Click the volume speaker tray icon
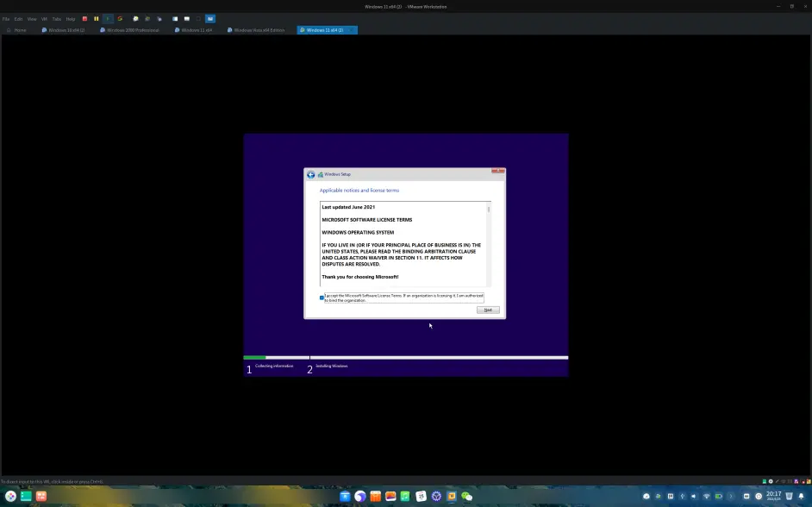The width and height of the screenshot is (812, 507). tap(694, 496)
